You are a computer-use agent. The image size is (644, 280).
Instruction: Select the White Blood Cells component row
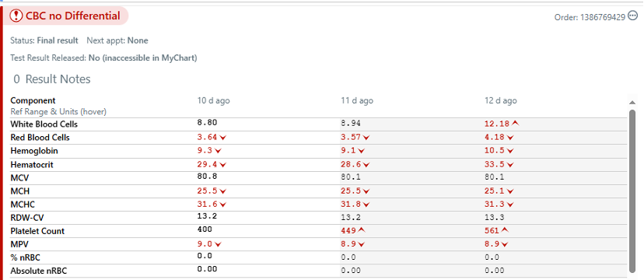point(318,124)
